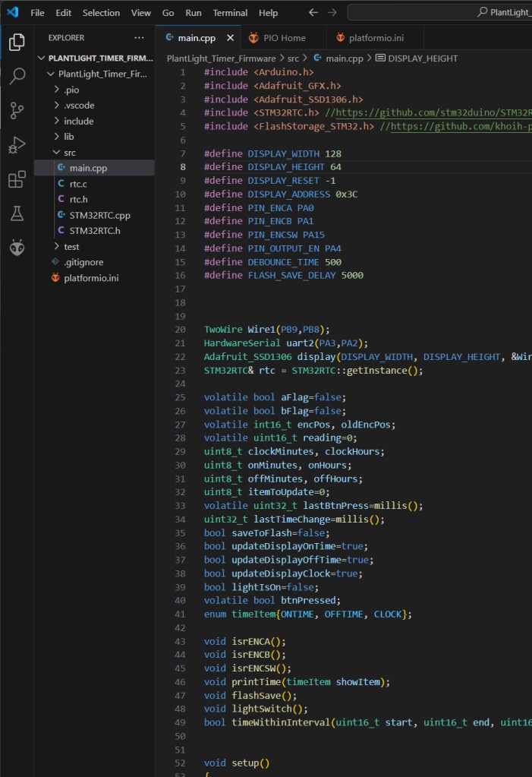Click the Explorer more actions ellipsis

click(138, 37)
